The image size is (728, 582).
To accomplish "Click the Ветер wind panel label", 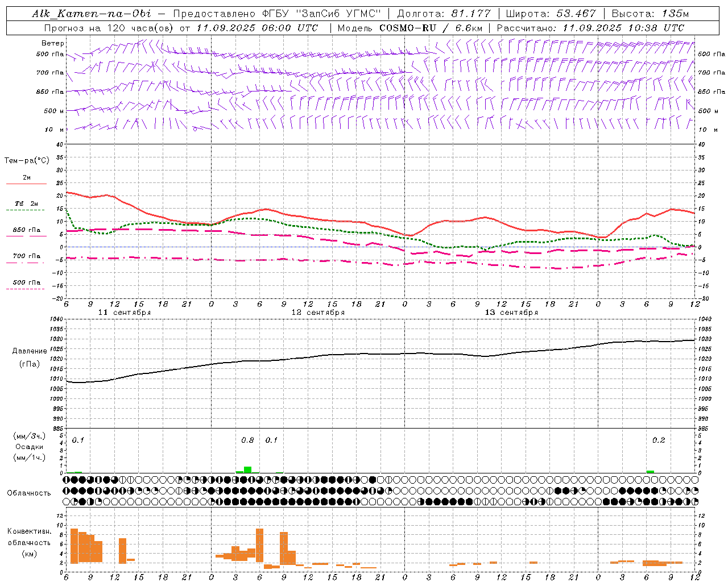I will click(x=53, y=43).
